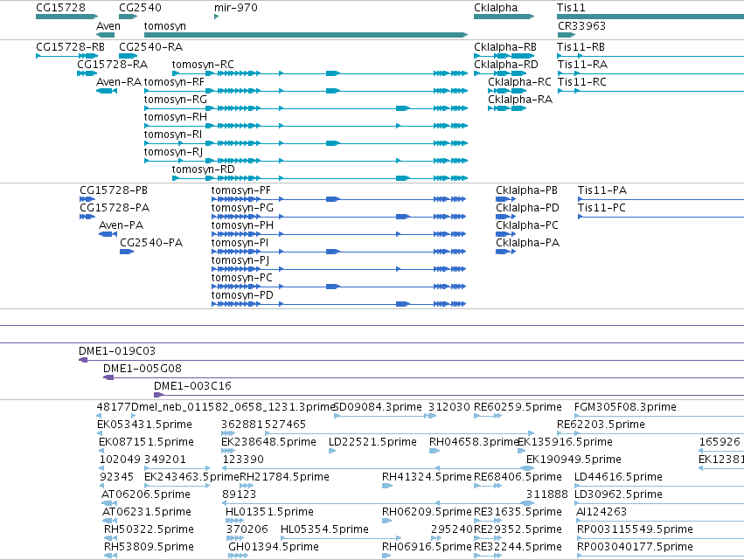
Task: Select transcript CG15728-RB
Action: pyautogui.click(x=67, y=56)
